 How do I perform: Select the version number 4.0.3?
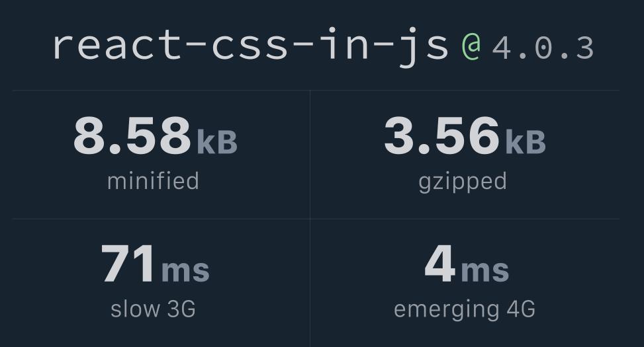click(x=543, y=48)
